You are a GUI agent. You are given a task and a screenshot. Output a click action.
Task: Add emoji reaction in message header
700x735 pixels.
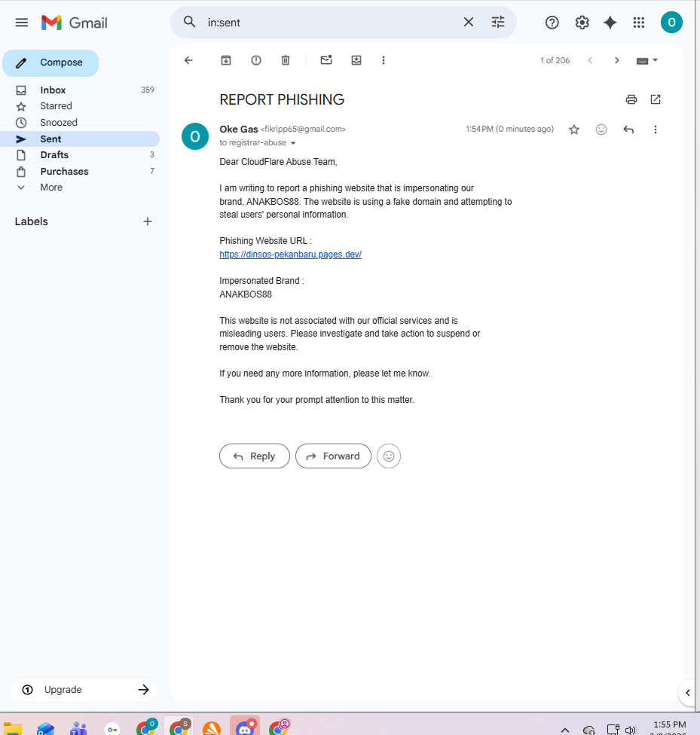(601, 130)
